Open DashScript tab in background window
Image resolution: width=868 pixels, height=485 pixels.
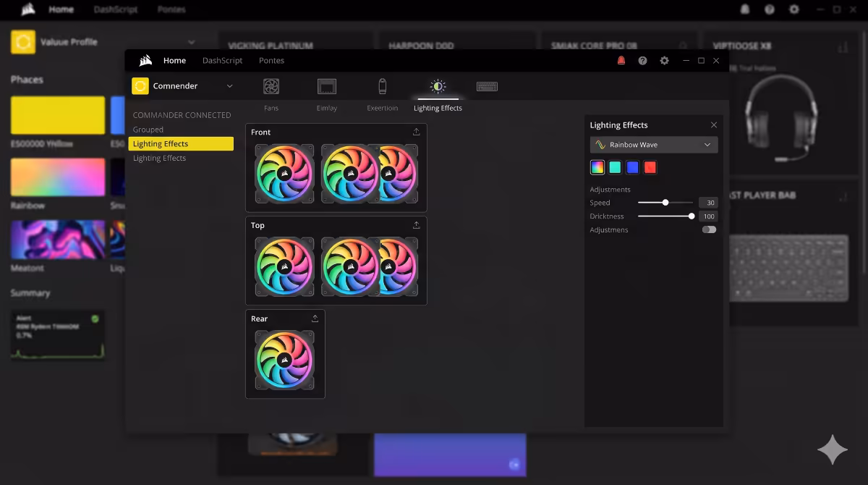pyautogui.click(x=116, y=9)
